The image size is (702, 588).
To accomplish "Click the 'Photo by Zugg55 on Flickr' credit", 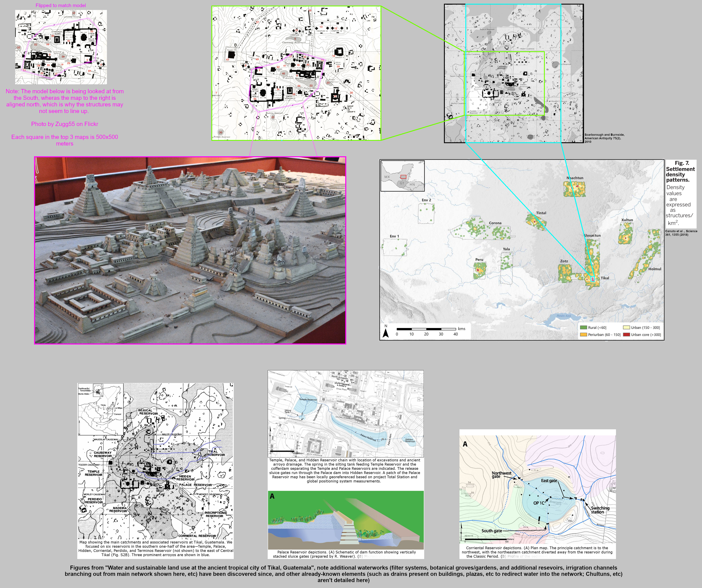I will point(65,124).
